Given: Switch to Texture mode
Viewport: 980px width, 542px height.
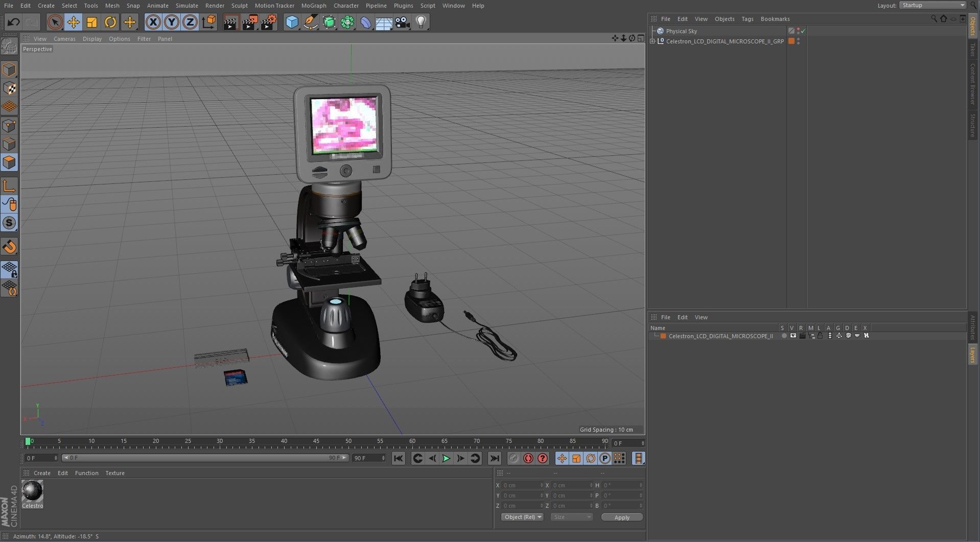Looking at the screenshot, I should pyautogui.click(x=9, y=88).
